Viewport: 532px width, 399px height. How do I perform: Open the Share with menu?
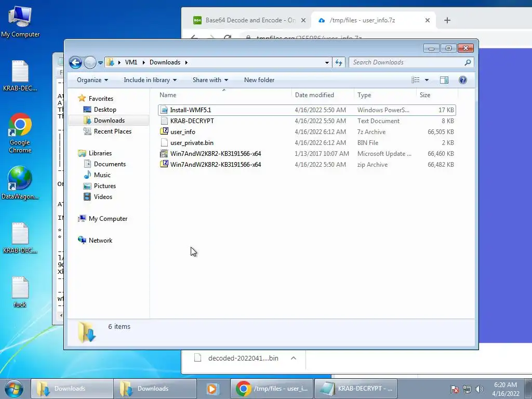(x=210, y=80)
